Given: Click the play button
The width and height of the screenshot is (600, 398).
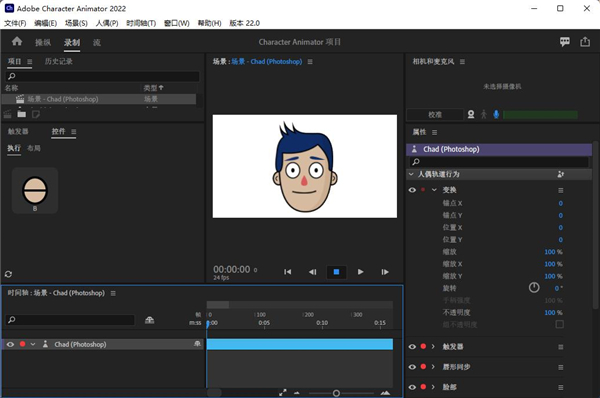Looking at the screenshot, I should [x=360, y=272].
